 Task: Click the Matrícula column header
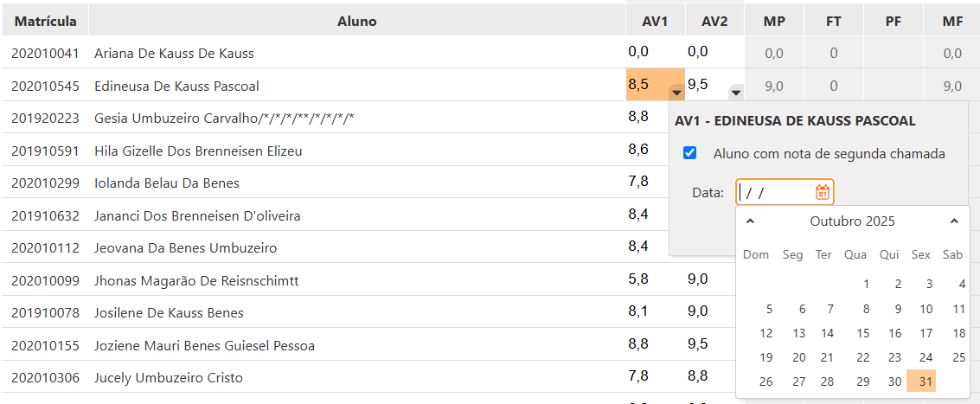tap(45, 21)
